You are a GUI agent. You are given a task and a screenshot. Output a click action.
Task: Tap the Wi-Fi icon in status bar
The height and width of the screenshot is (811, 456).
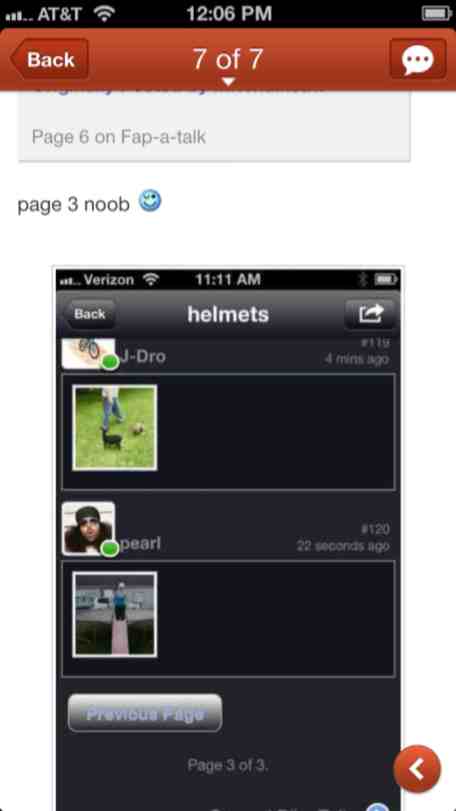point(104,14)
